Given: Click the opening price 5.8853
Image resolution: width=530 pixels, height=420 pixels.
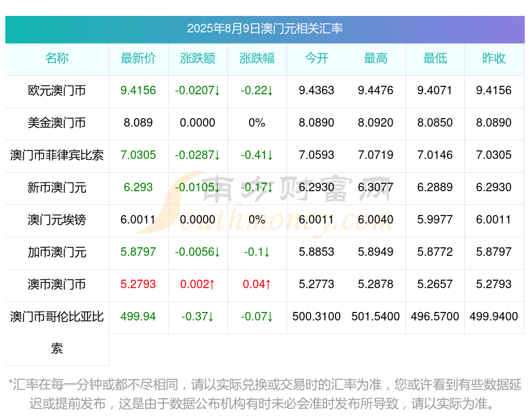Looking at the screenshot, I should pyautogui.click(x=316, y=252).
